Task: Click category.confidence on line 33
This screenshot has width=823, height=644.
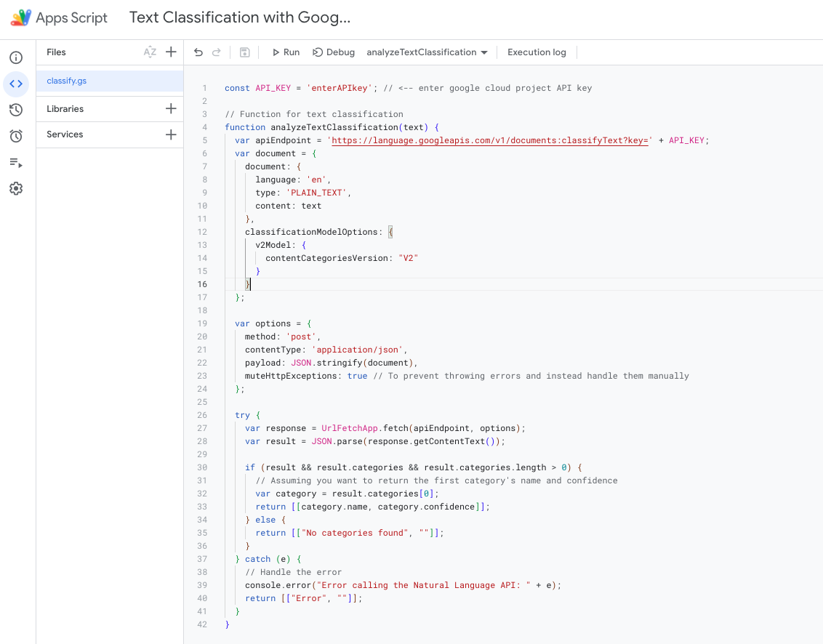Action: (x=426, y=507)
